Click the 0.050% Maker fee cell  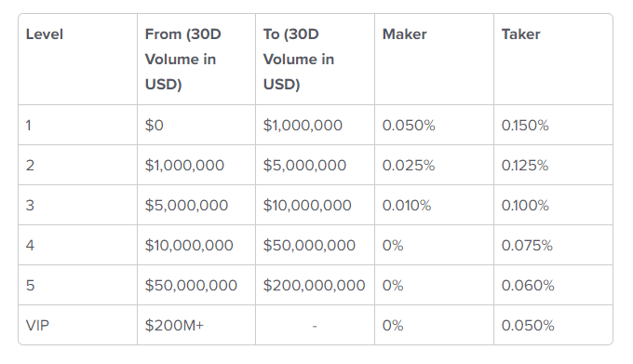(409, 126)
